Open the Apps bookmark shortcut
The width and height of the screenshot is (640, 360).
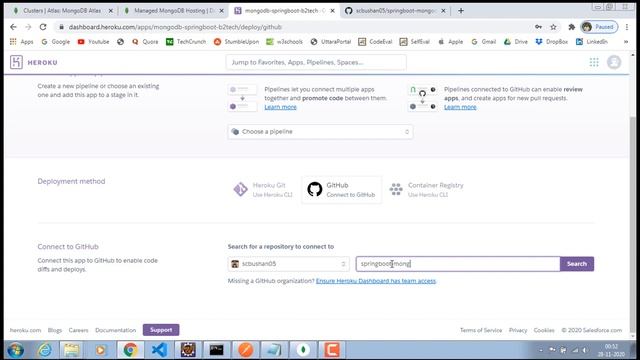22,42
